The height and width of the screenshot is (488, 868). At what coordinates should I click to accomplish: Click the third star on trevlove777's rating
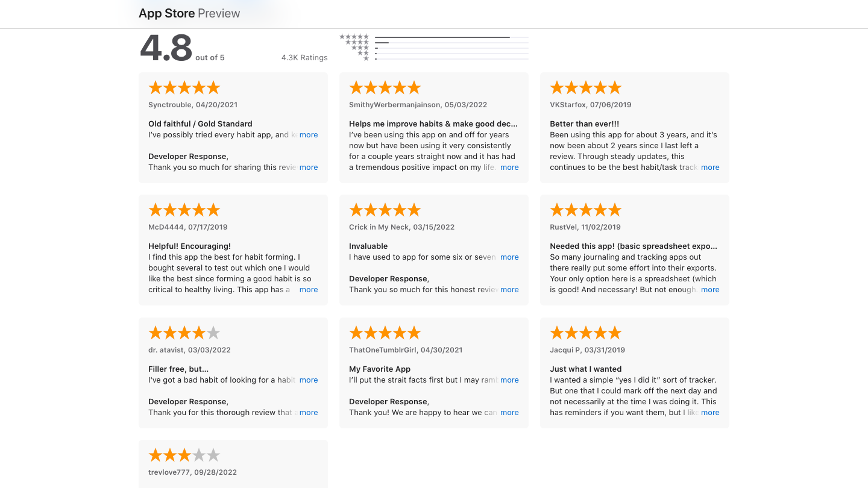(x=184, y=454)
